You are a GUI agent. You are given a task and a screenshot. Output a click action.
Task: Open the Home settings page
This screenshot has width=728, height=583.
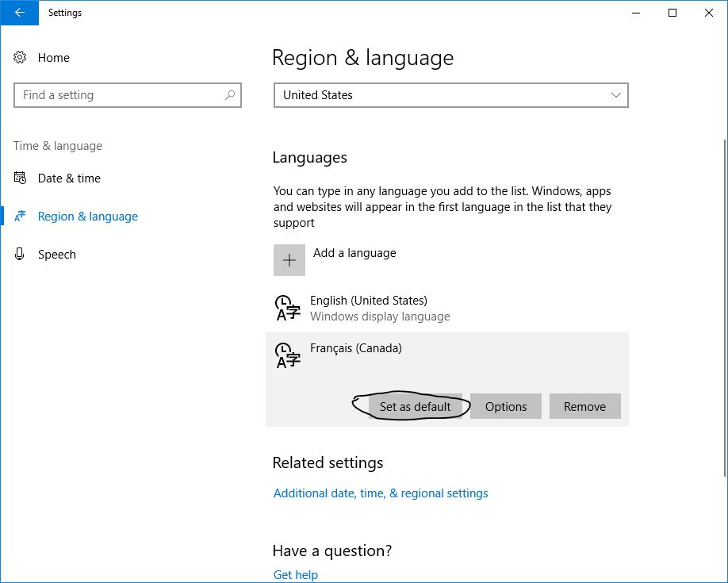[54, 58]
